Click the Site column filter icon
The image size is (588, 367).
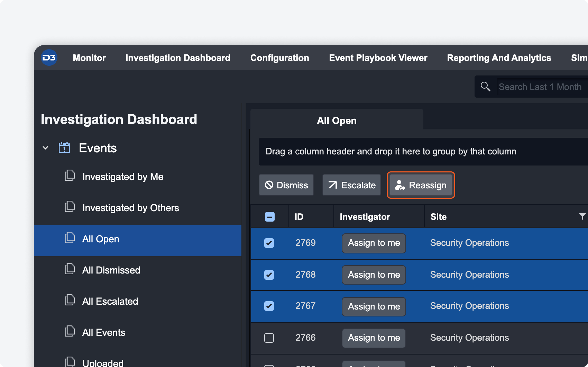(582, 216)
